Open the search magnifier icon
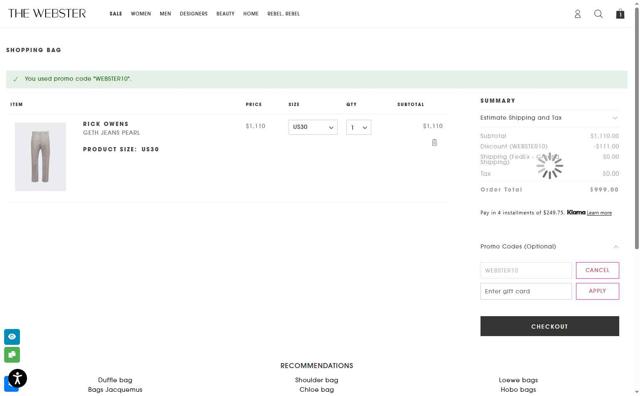This screenshot has width=640, height=396. tap(598, 14)
